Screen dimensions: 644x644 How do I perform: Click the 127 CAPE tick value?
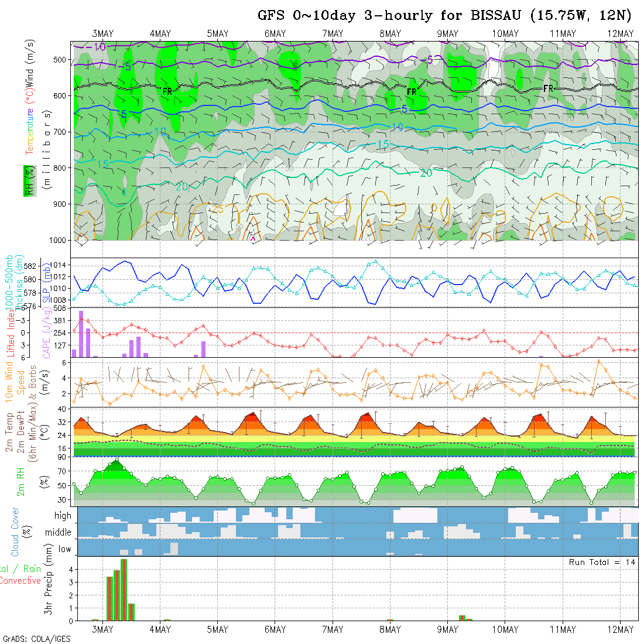pyautogui.click(x=60, y=346)
